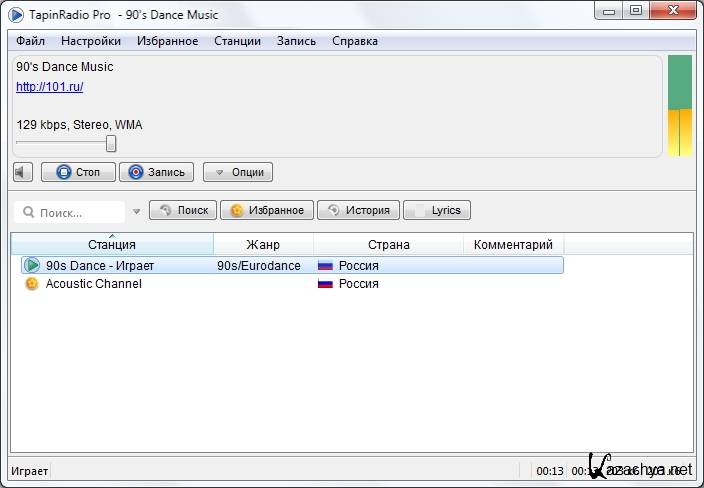This screenshot has height=488, width=704.
Task: Open the Станции menu
Action: 237,41
